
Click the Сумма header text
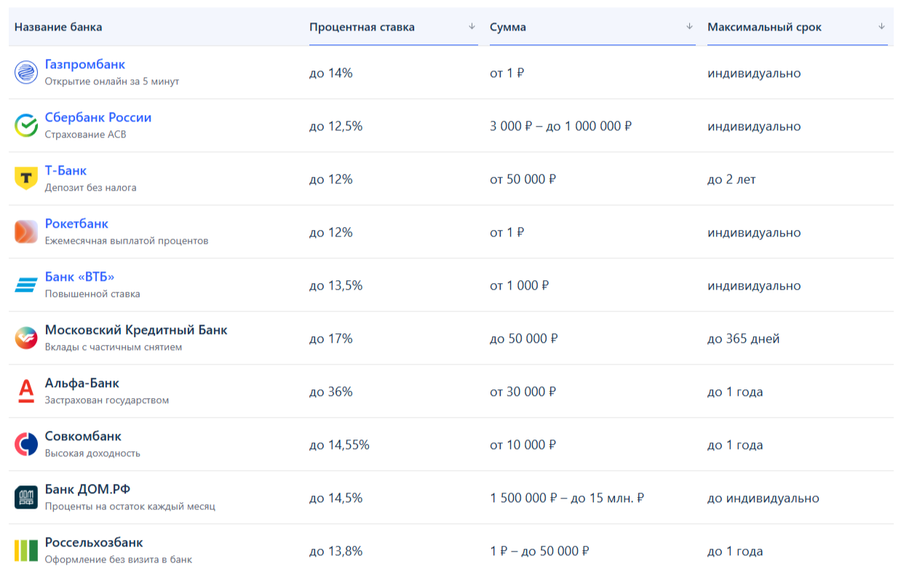(x=508, y=27)
